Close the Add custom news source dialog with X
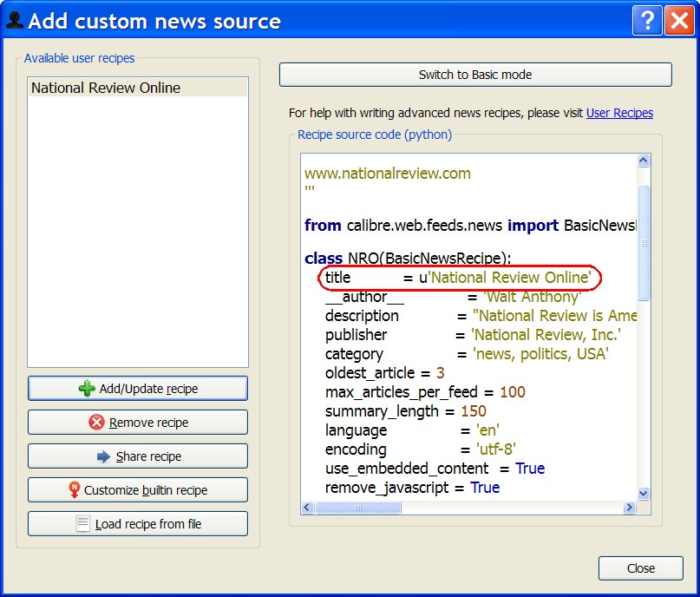 [x=679, y=21]
